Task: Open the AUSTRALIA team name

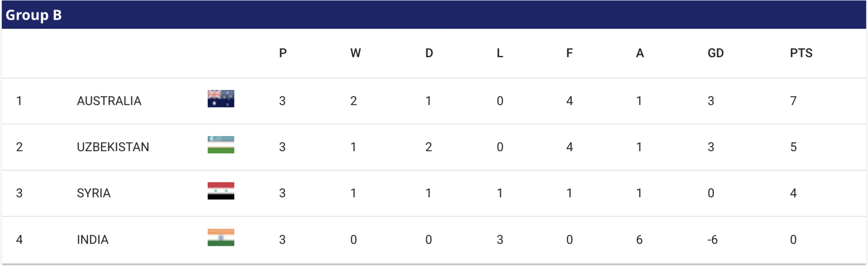Action: [109, 101]
